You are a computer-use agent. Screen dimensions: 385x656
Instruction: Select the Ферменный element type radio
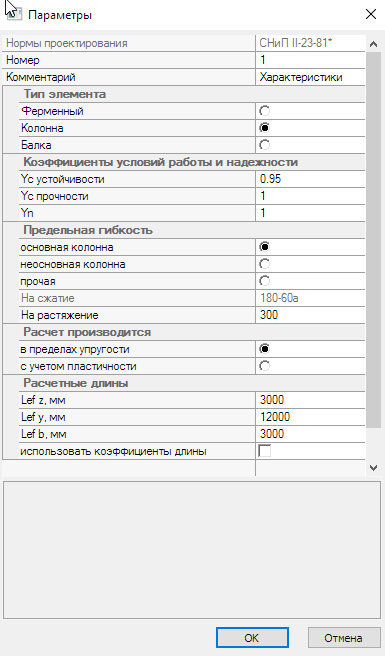[x=264, y=111]
